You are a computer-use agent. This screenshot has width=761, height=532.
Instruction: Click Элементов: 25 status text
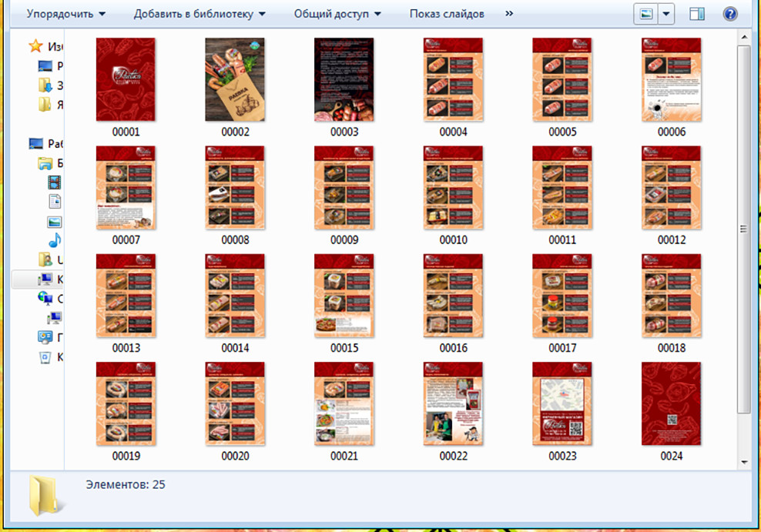coord(126,484)
